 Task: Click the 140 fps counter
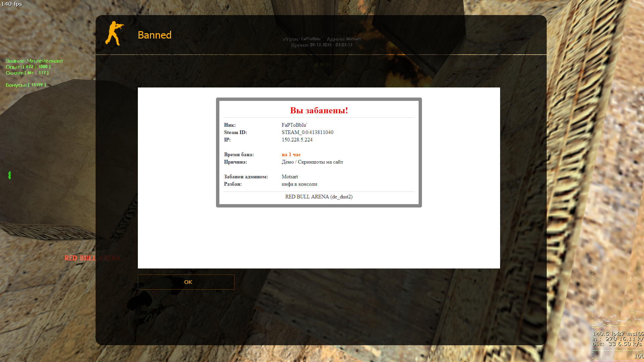tap(11, 4)
